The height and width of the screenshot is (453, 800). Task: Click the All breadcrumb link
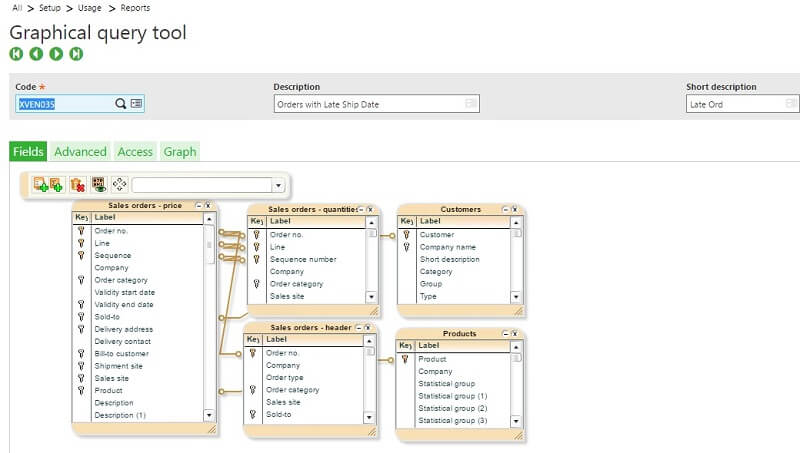[17, 8]
